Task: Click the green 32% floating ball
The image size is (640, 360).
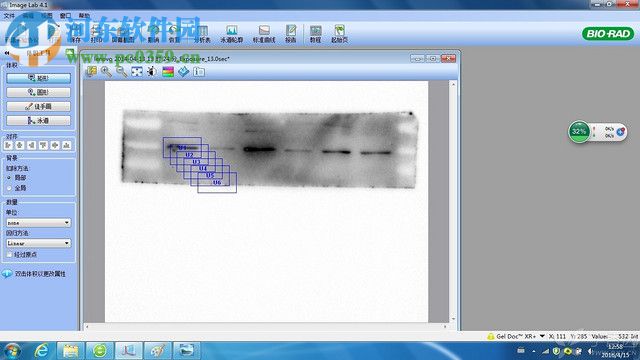Action: 579,131
